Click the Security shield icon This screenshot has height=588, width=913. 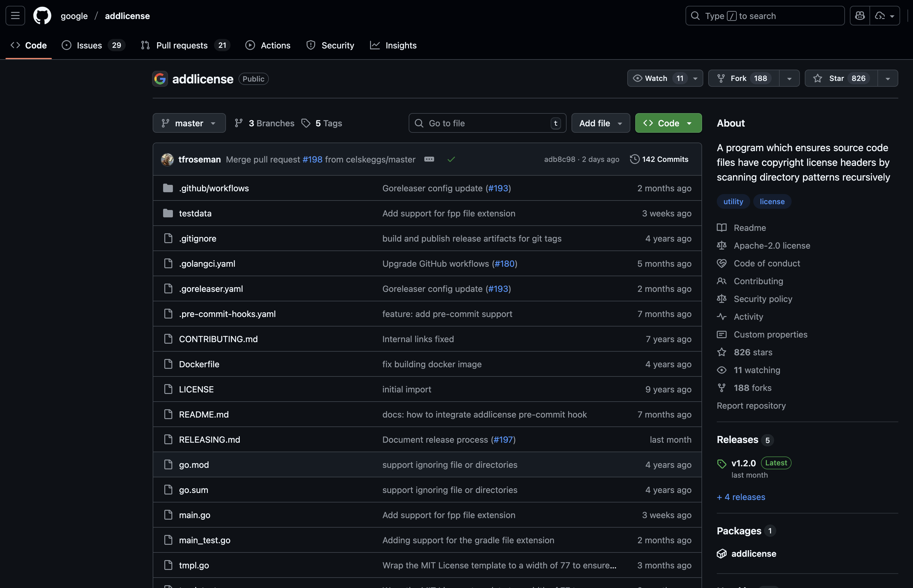pyautogui.click(x=311, y=45)
